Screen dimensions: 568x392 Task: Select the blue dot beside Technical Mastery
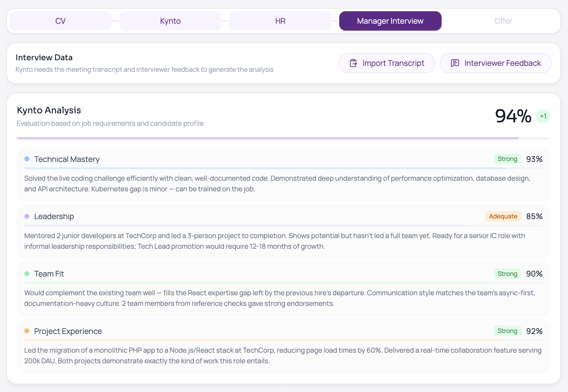(27, 159)
